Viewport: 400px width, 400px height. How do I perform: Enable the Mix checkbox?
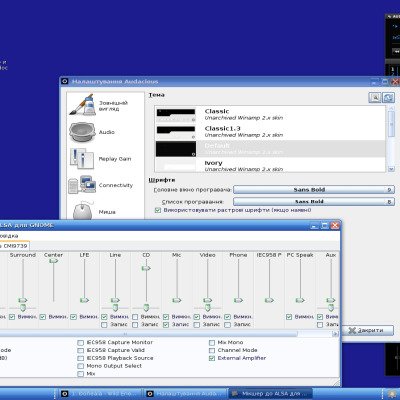[80, 374]
